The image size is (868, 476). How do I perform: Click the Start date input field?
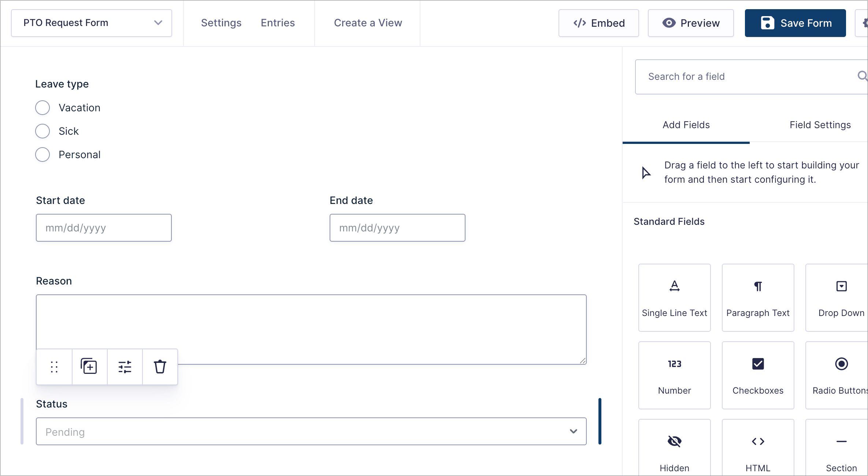104,227
